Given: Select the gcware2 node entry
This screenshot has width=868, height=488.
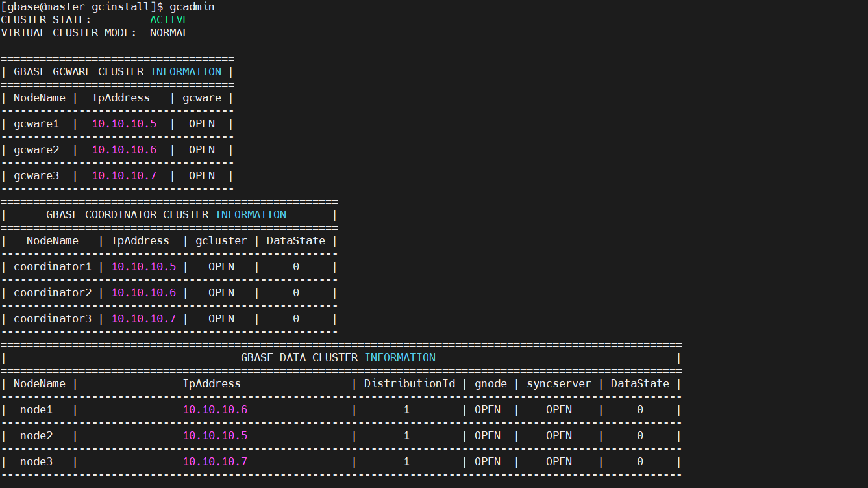Looking at the screenshot, I should coord(36,149).
